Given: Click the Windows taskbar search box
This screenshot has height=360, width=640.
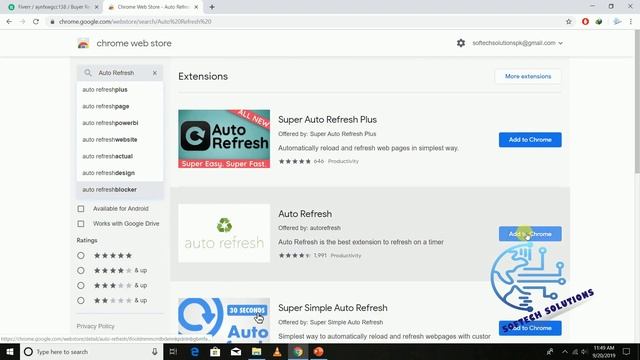Looking at the screenshot, I should [90, 351].
